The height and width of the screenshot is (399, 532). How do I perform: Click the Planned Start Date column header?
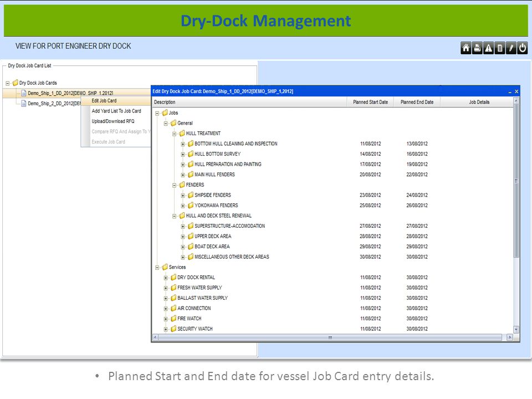click(x=370, y=102)
